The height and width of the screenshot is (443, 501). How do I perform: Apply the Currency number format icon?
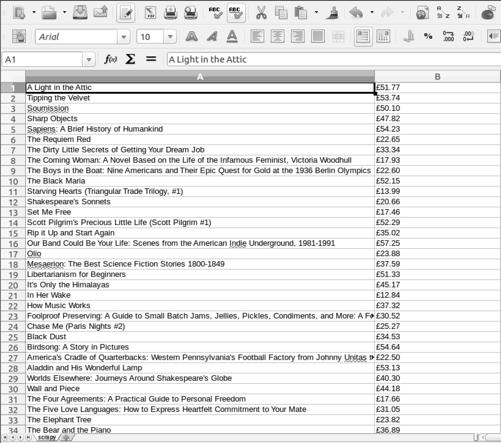point(409,36)
